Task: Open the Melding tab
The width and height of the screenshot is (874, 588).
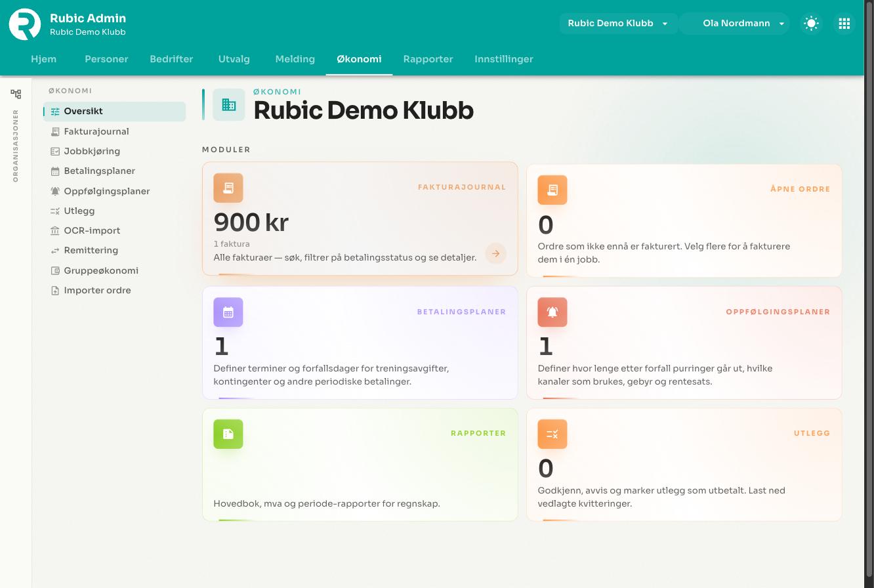Action: click(x=295, y=59)
